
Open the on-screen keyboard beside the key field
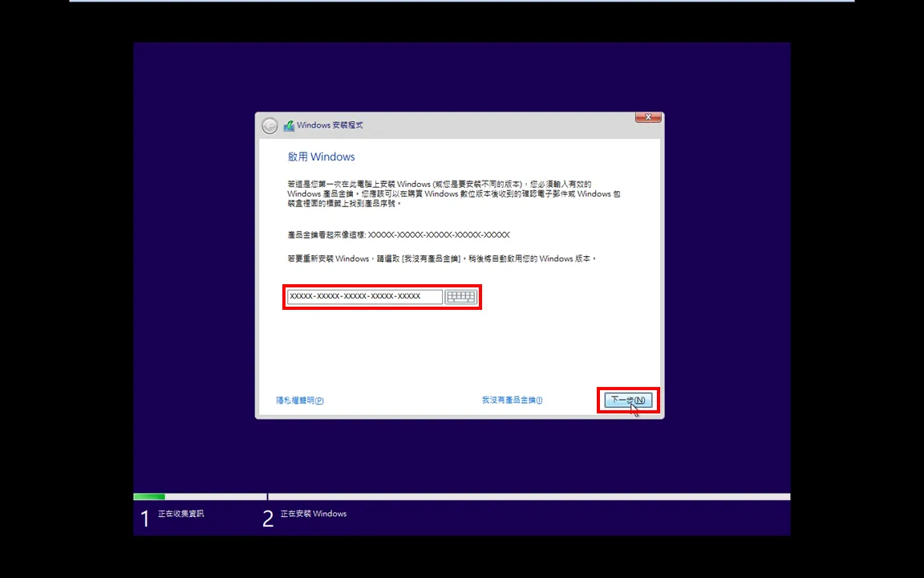point(460,297)
